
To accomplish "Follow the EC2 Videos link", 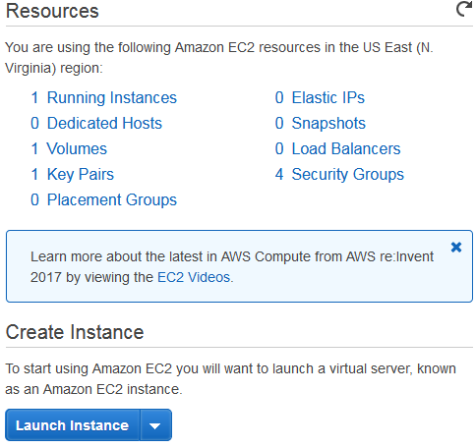I will 194,277.
